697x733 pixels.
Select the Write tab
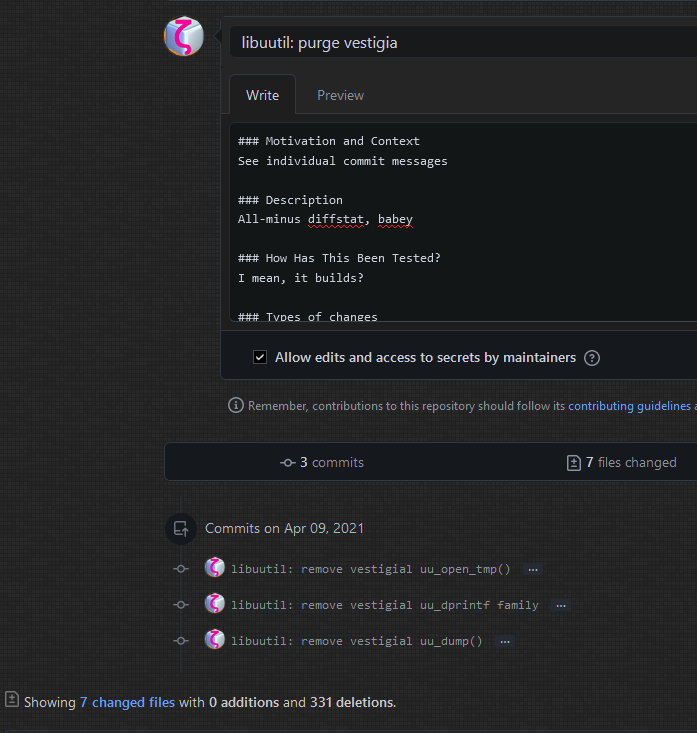click(x=262, y=96)
